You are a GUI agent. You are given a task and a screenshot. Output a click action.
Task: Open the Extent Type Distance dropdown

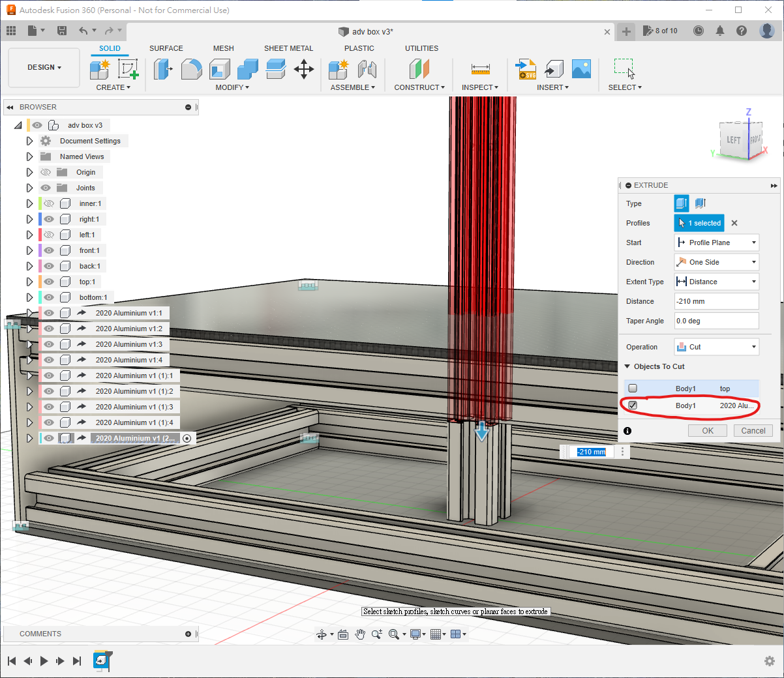(x=716, y=282)
